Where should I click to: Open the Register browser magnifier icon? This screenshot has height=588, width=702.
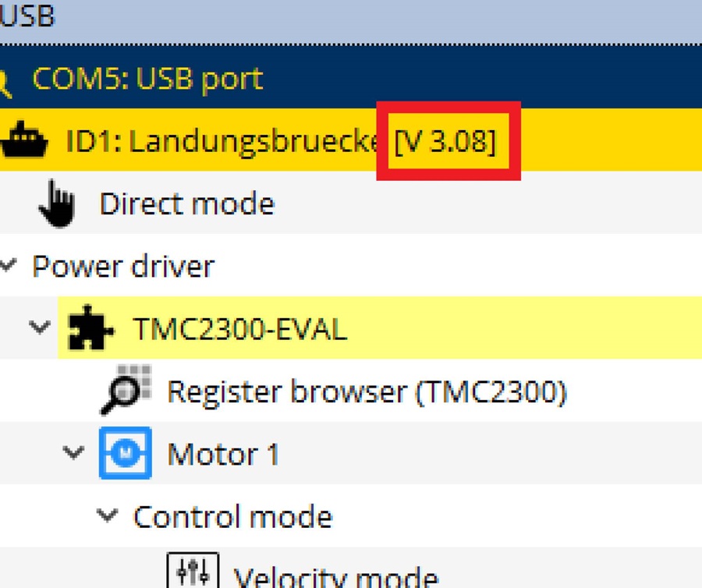126,390
